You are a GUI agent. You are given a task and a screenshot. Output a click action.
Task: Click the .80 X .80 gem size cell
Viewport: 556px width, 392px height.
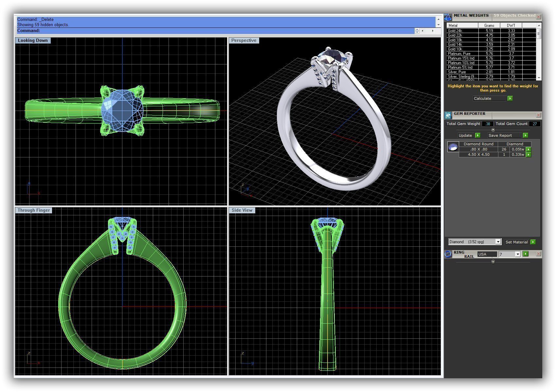(478, 150)
